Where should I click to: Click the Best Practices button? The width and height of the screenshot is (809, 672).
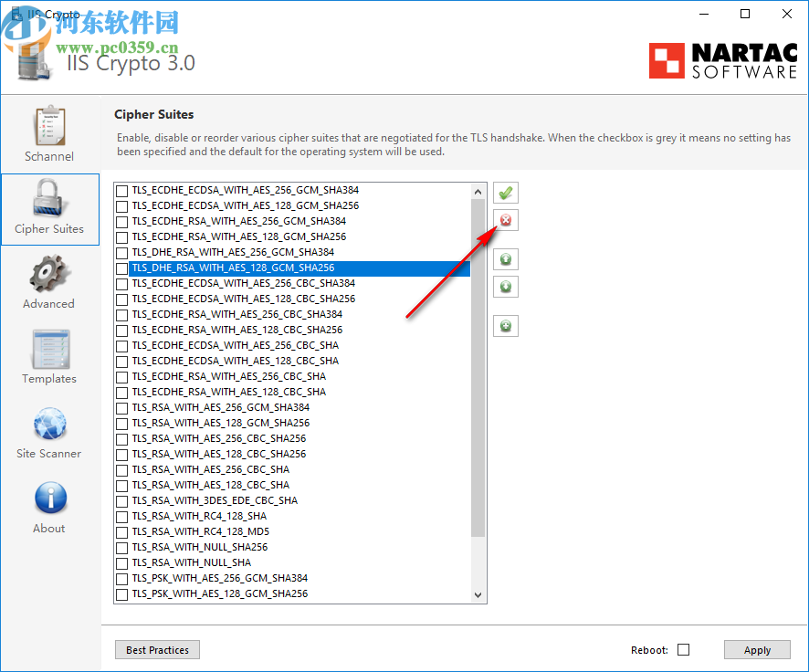[x=157, y=650]
